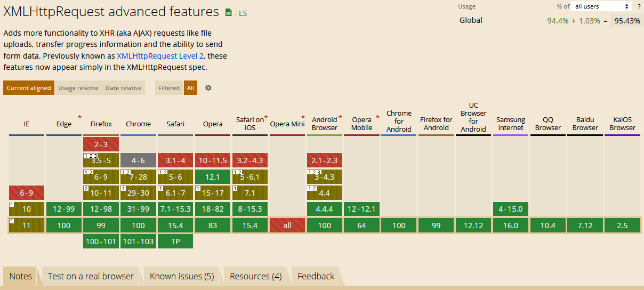Click the Firefox column header

[x=101, y=124]
